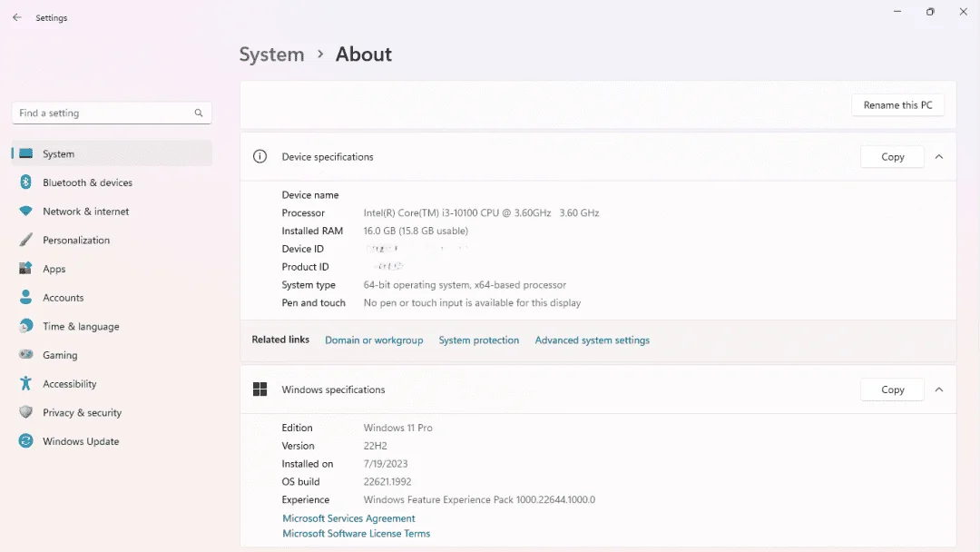Open the Domain or workgroup link
Viewport: 980px width, 552px height.
(x=374, y=340)
